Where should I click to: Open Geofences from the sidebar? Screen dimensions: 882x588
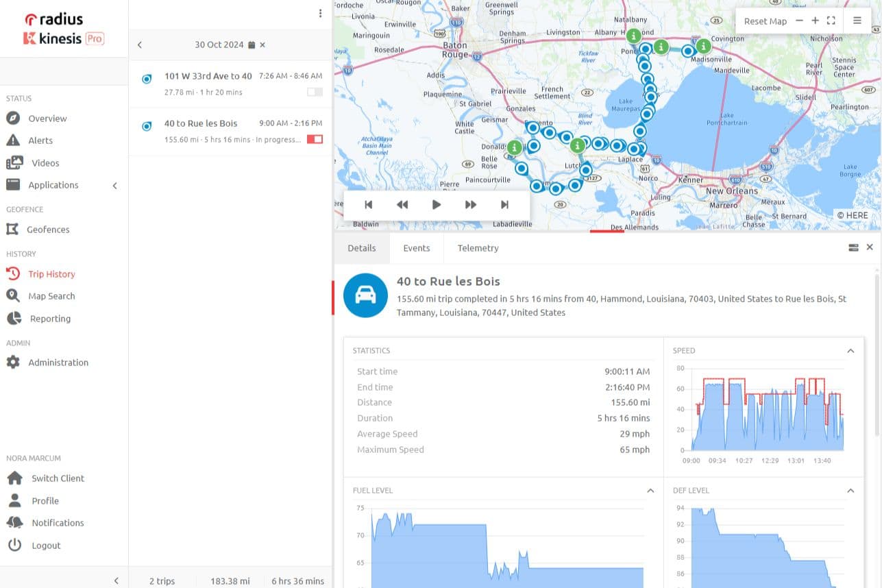click(48, 230)
